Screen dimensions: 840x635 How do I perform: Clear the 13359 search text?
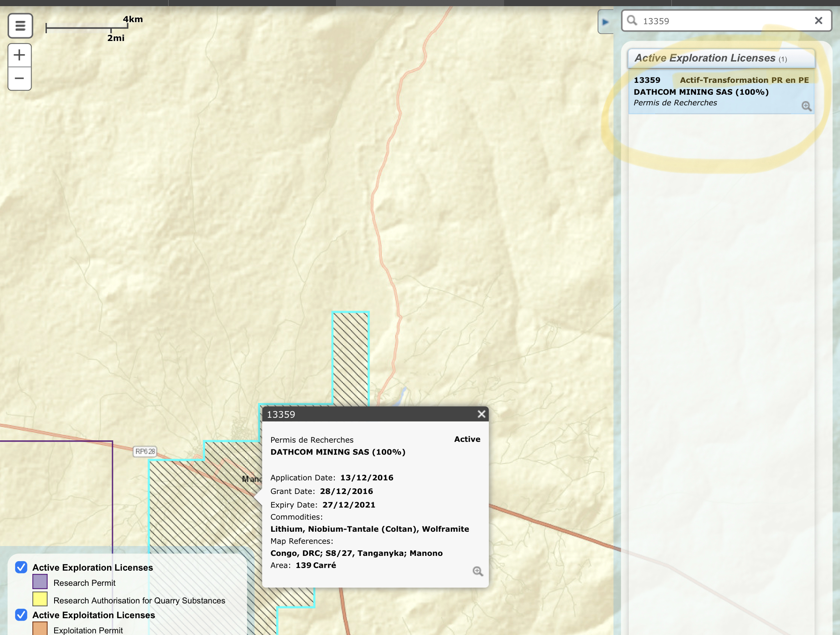tap(818, 21)
